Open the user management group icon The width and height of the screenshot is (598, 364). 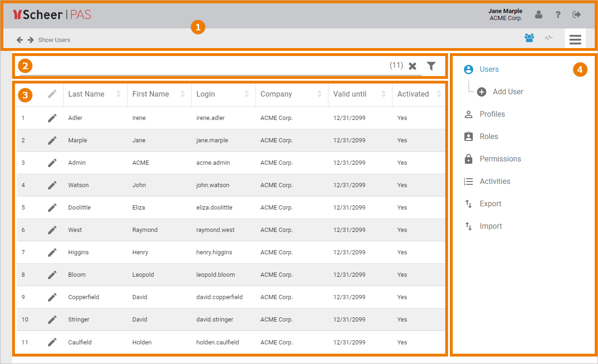(529, 38)
